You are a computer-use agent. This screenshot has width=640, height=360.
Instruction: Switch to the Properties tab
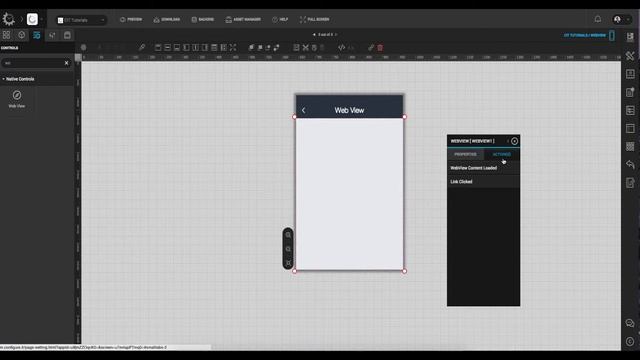(x=465, y=154)
